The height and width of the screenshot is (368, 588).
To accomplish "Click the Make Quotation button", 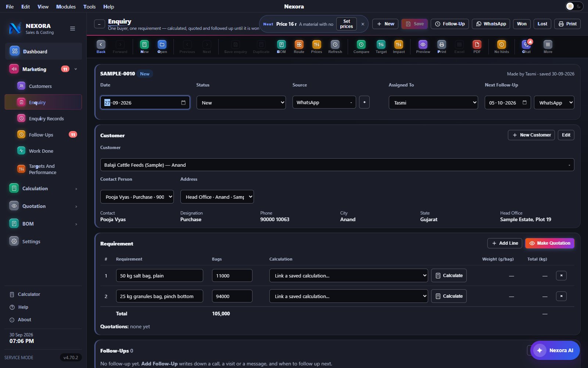I will [550, 243].
